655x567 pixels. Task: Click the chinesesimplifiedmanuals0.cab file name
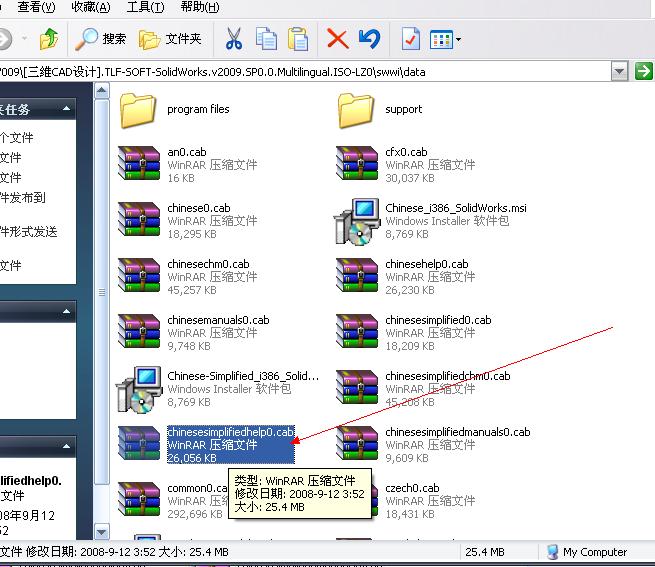457,432
